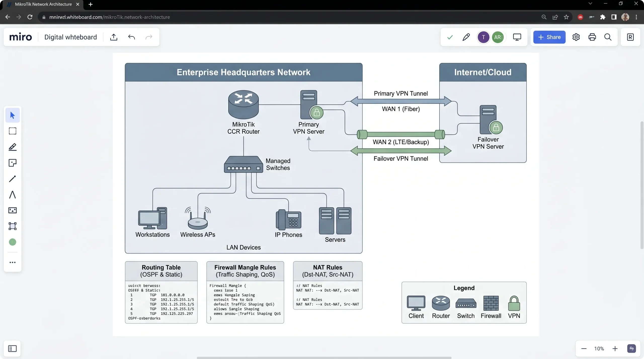The height and width of the screenshot is (359, 644).
Task: Click the Internet/Cloud title
Action: tap(483, 72)
